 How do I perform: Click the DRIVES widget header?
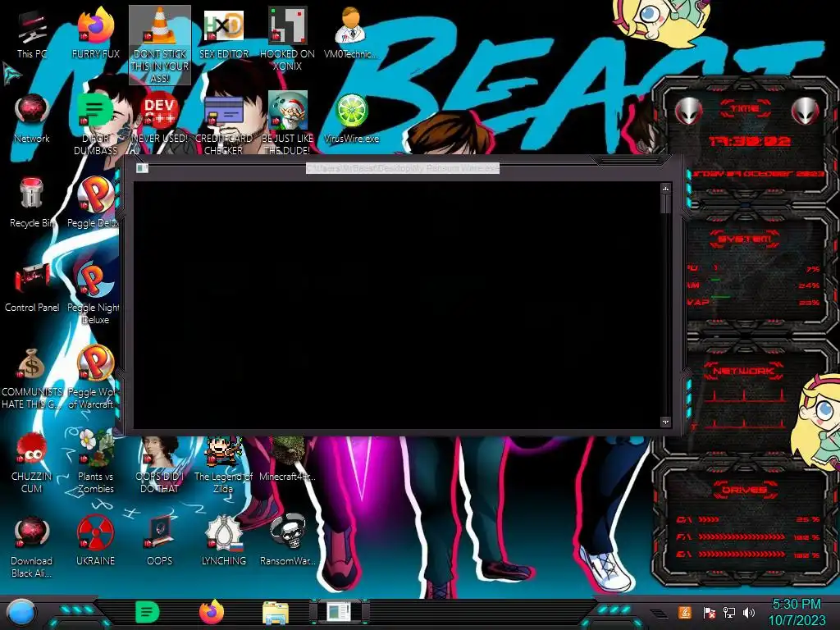click(745, 490)
